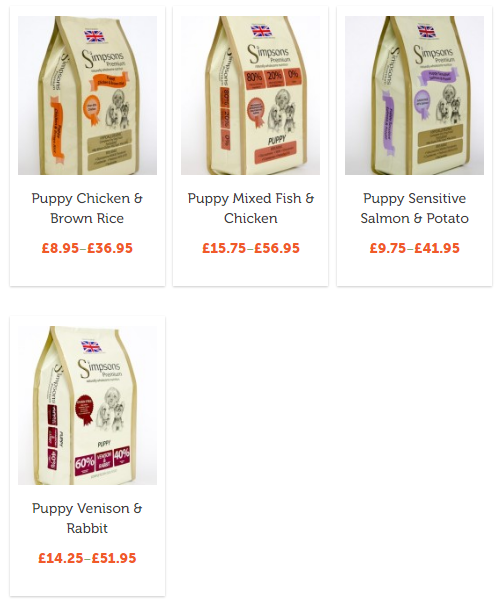Select the £14.25–£51.95 price range
Screen dimensions: 500x606
tap(87, 558)
